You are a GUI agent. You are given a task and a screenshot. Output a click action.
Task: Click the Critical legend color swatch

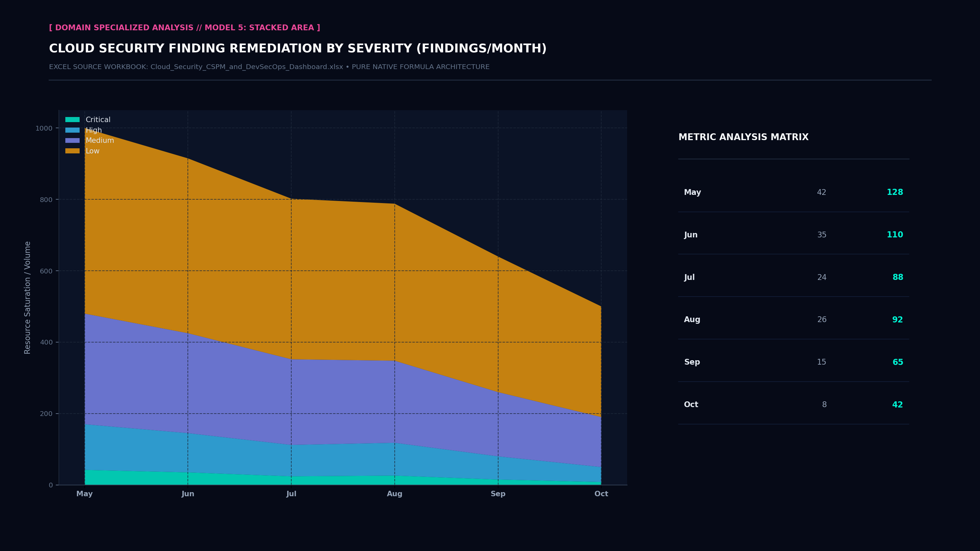tap(72, 120)
